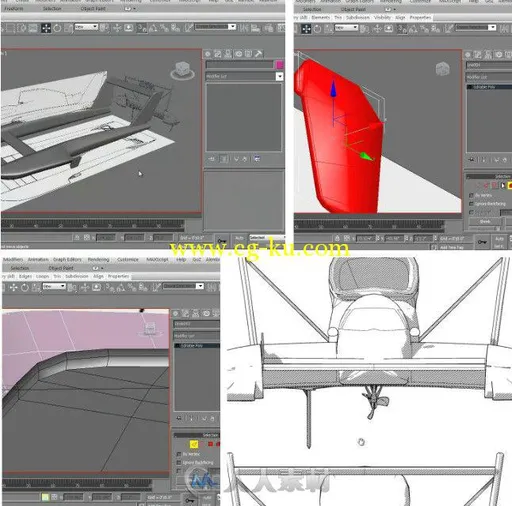Open Motion panel tab in top-left window
The height and width of the screenshot is (506, 512).
238,54
